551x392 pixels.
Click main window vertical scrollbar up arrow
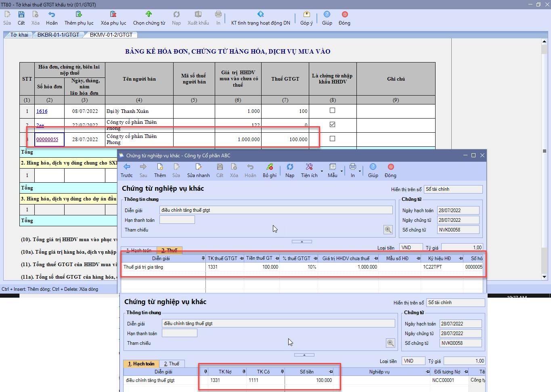[x=544, y=42]
